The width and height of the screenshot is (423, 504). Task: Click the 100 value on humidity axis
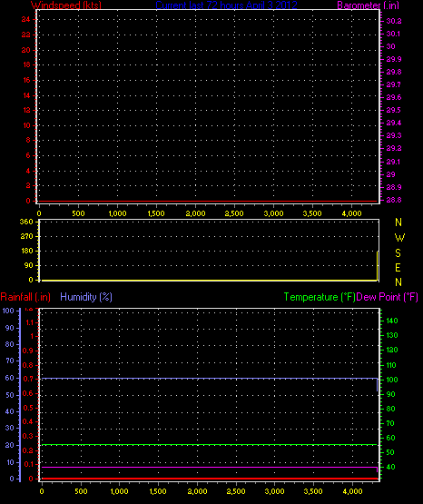click(8, 311)
